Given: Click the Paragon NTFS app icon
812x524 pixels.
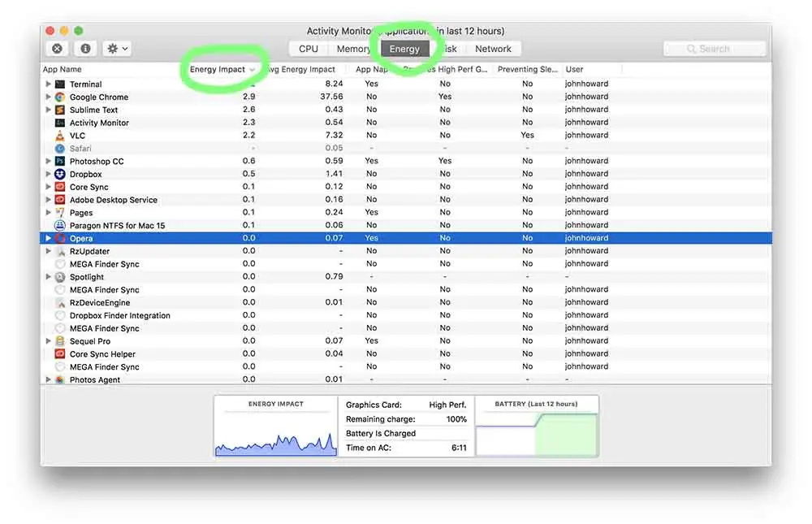Looking at the screenshot, I should click(60, 226).
